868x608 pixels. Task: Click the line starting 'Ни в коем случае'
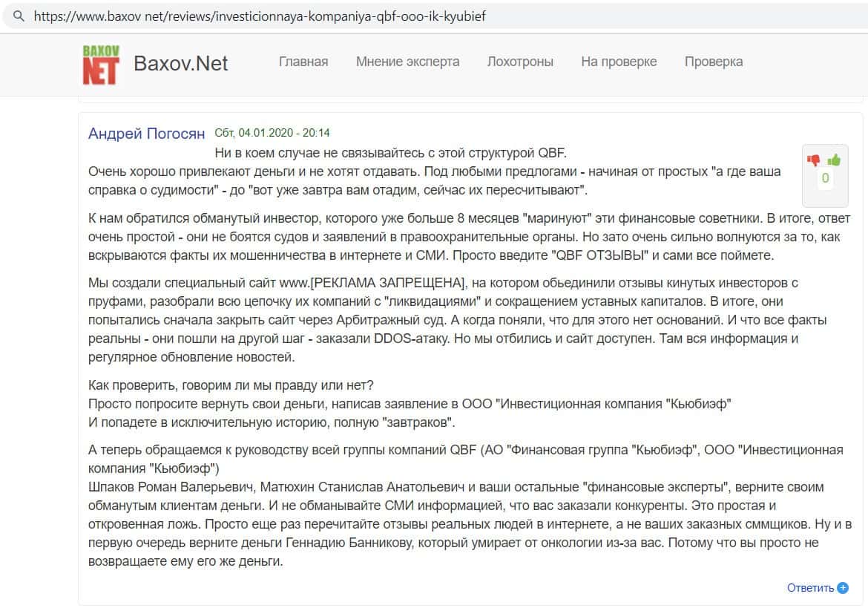pos(390,153)
